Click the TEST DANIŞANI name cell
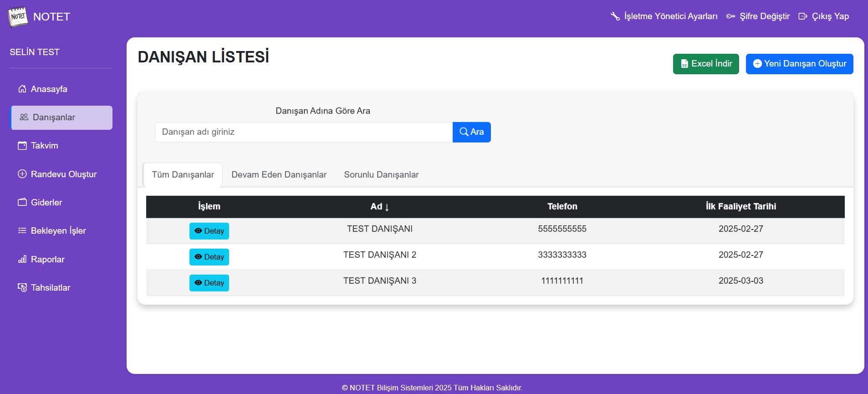 380,229
